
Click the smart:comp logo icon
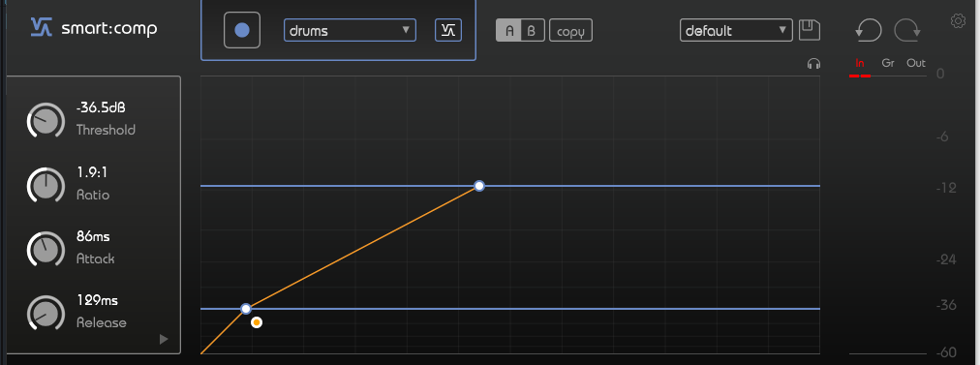tap(42, 27)
